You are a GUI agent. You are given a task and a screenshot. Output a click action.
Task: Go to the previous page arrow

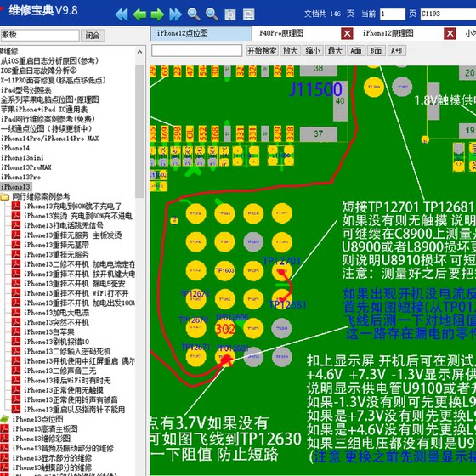[x=139, y=14]
